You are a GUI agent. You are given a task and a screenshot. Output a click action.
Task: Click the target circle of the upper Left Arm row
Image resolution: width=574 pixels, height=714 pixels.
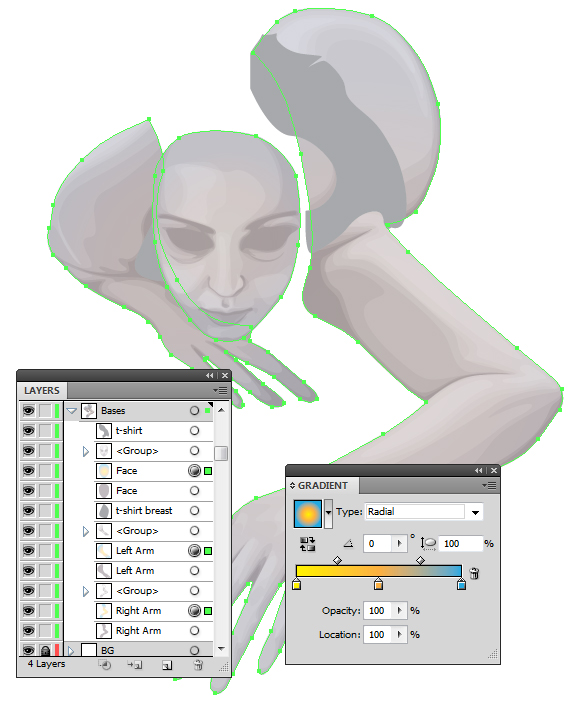(x=194, y=551)
